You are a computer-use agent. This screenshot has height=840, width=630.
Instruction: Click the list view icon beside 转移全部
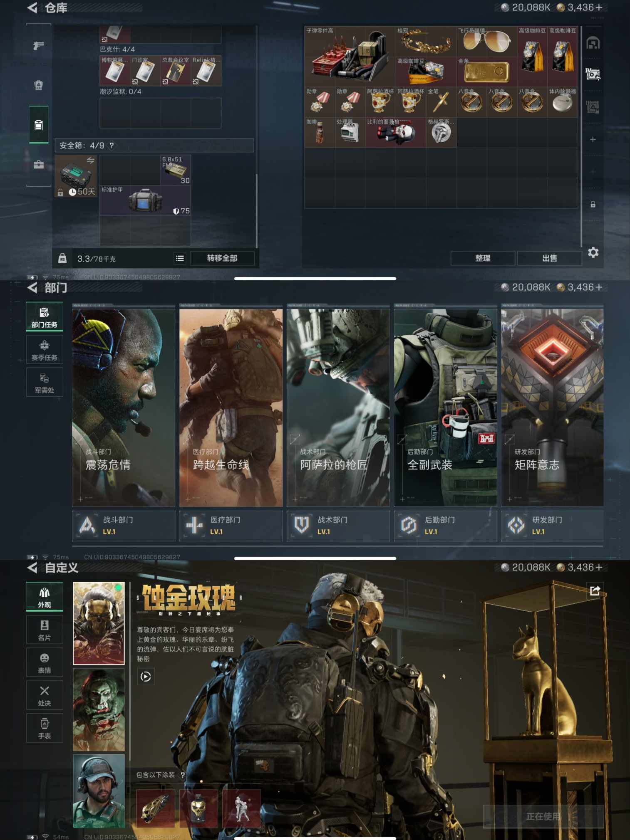[x=180, y=258]
